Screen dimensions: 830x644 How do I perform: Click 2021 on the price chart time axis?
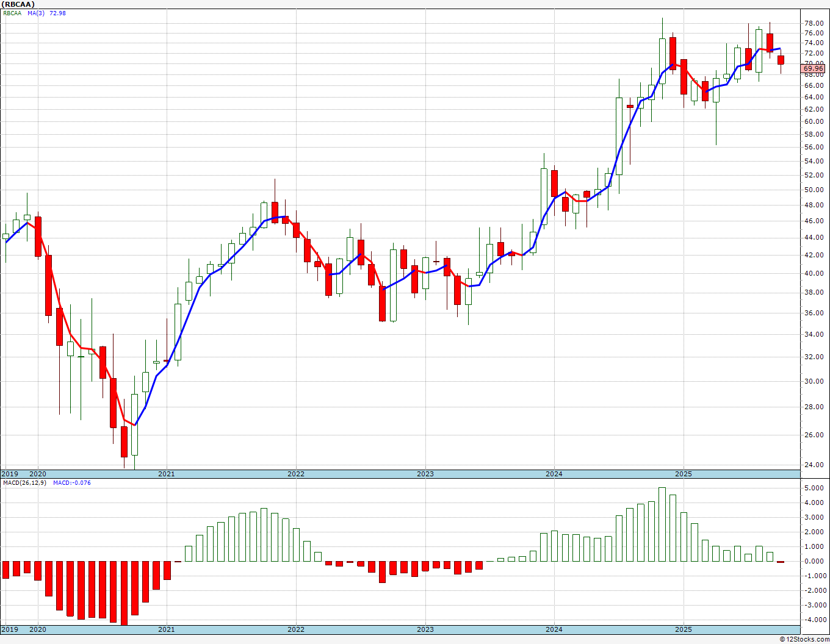167,474
